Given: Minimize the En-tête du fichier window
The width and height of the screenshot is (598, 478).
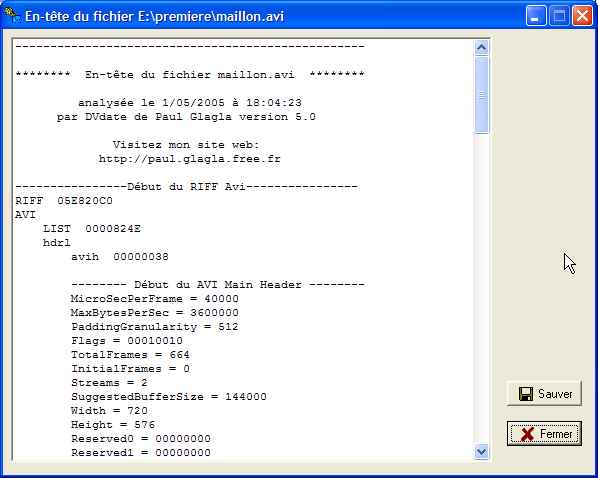Looking at the screenshot, I should click(536, 16).
